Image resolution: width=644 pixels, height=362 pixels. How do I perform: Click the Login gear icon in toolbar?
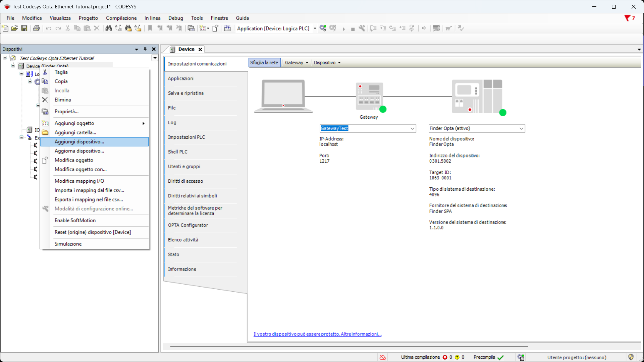click(323, 28)
